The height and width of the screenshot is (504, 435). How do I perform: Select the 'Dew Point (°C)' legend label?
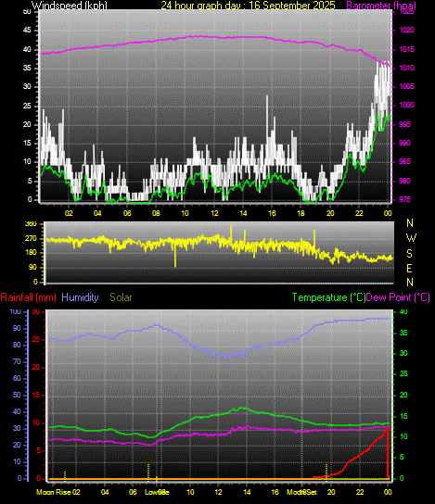coord(398,297)
